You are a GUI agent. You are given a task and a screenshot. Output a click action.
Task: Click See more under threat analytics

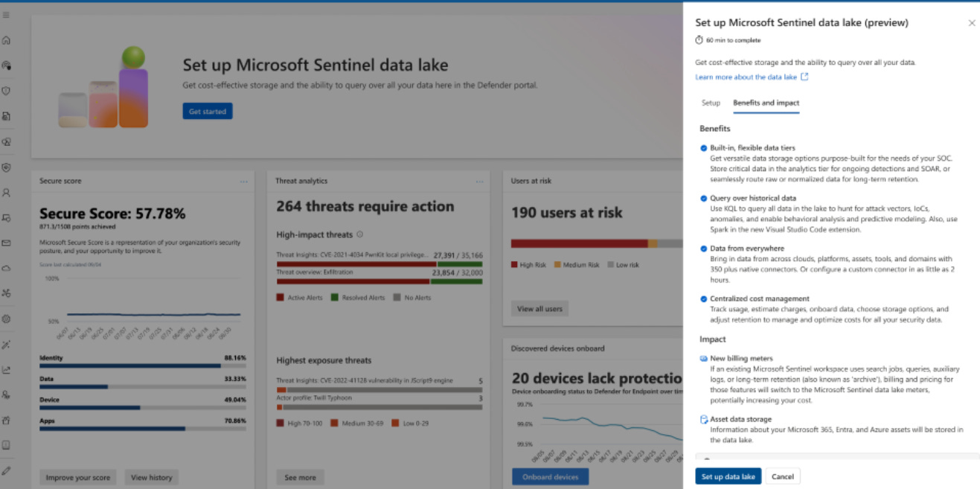(300, 477)
